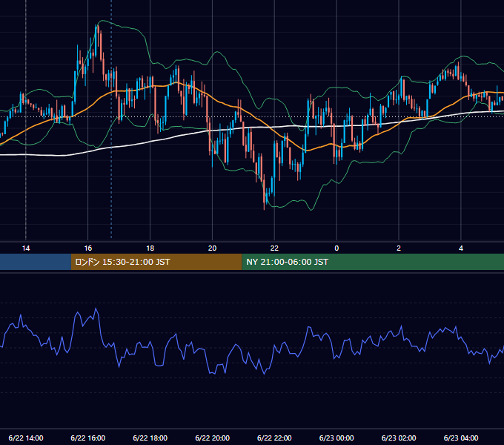This screenshot has height=445, width=504.
Task: Click the hour label 2 on the price chart axis
Action: point(399,248)
